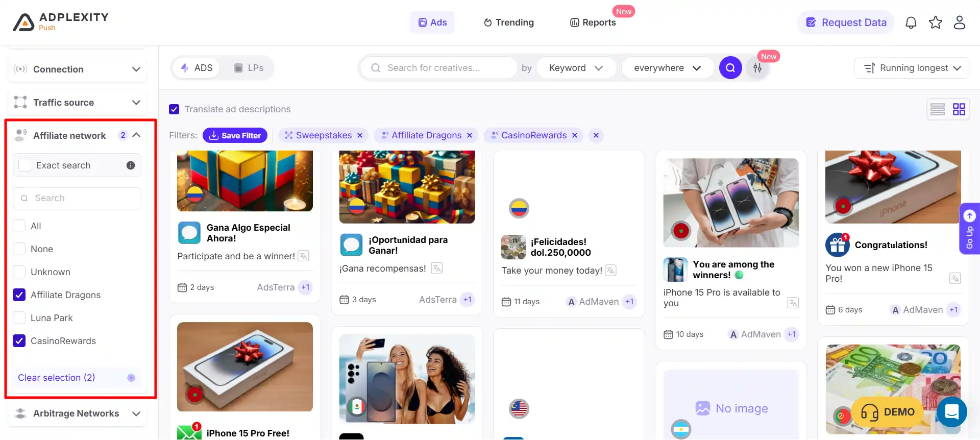Click AdsTerra label on 3 days card
This screenshot has height=440, width=980.
tap(438, 300)
